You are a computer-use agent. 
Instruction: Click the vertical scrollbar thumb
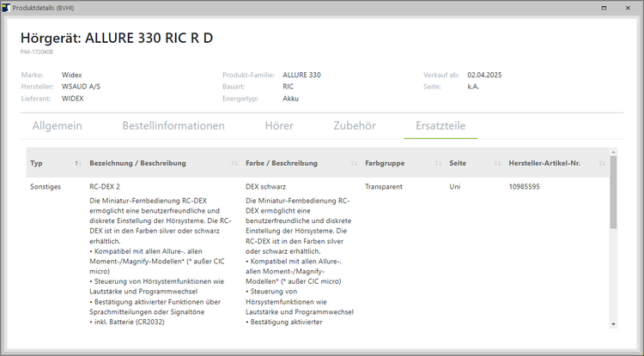613,192
